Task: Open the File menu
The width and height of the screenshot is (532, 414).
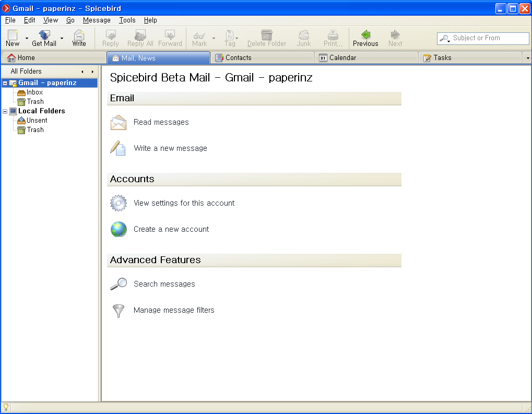Action: pyautogui.click(x=10, y=20)
